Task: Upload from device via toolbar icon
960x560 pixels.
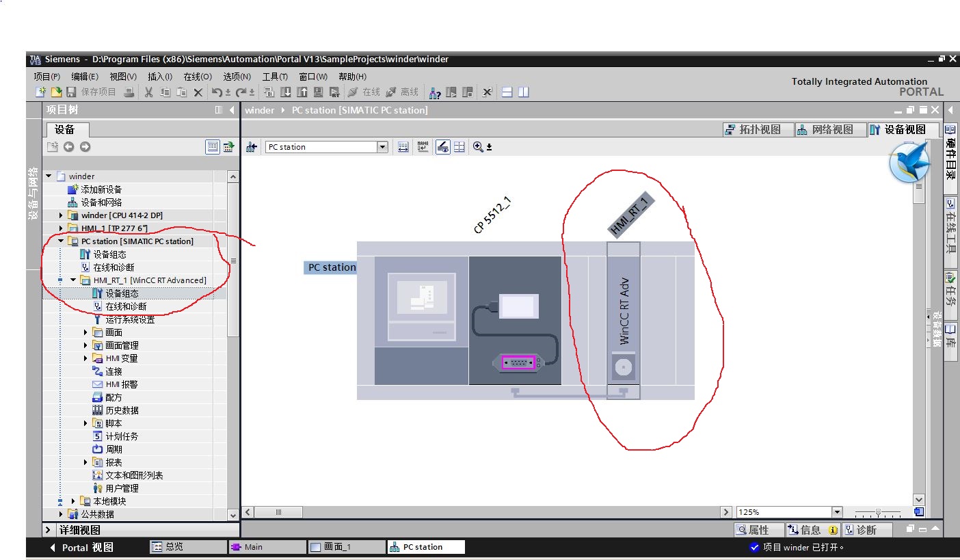Action: (302, 92)
